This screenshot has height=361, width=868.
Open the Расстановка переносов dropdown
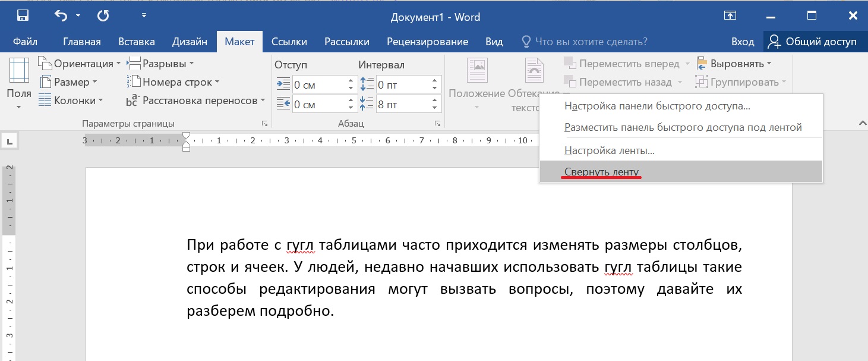point(196,101)
